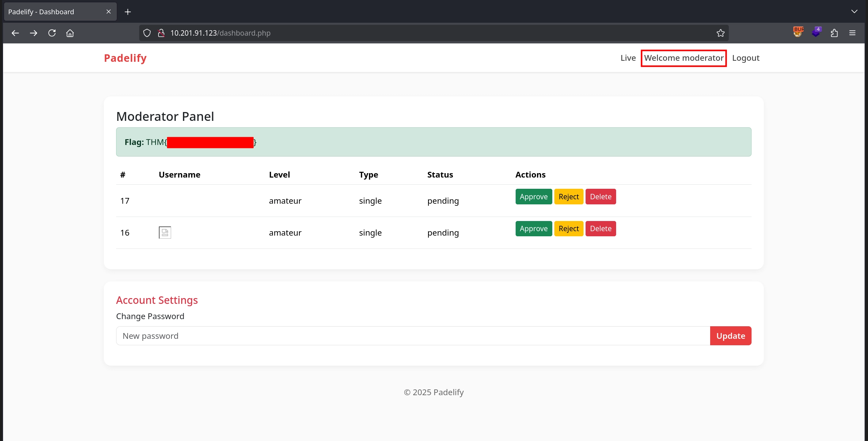
Task: Approve registration number 17
Action: point(533,197)
